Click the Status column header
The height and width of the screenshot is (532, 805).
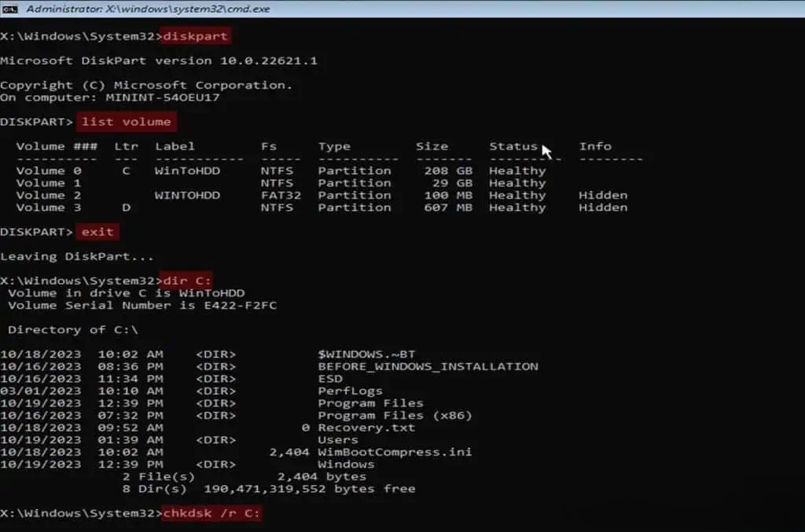click(x=513, y=146)
